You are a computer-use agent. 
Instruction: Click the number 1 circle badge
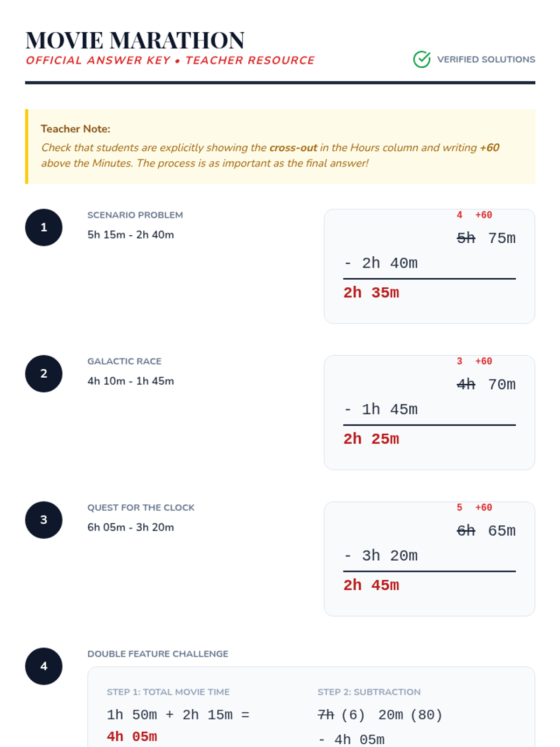click(44, 227)
